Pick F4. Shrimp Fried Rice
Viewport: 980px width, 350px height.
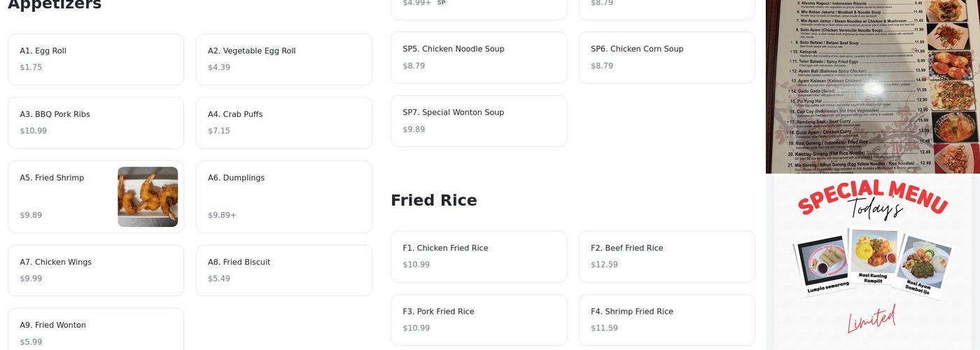click(666, 320)
